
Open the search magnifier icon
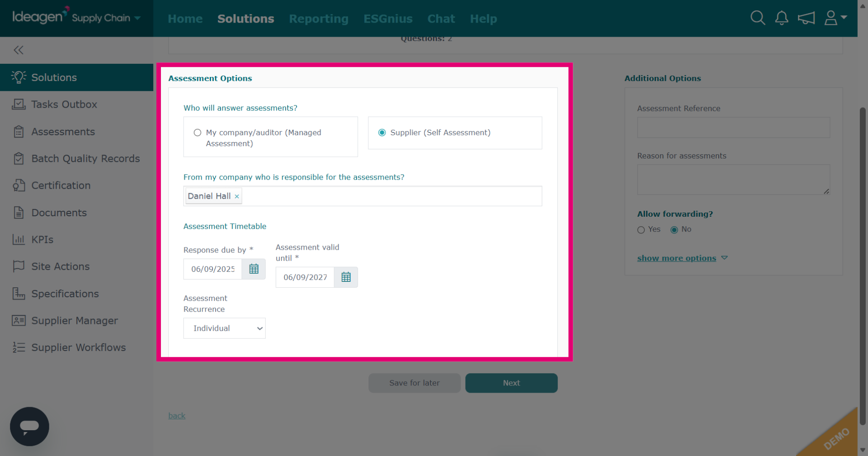[758, 18]
